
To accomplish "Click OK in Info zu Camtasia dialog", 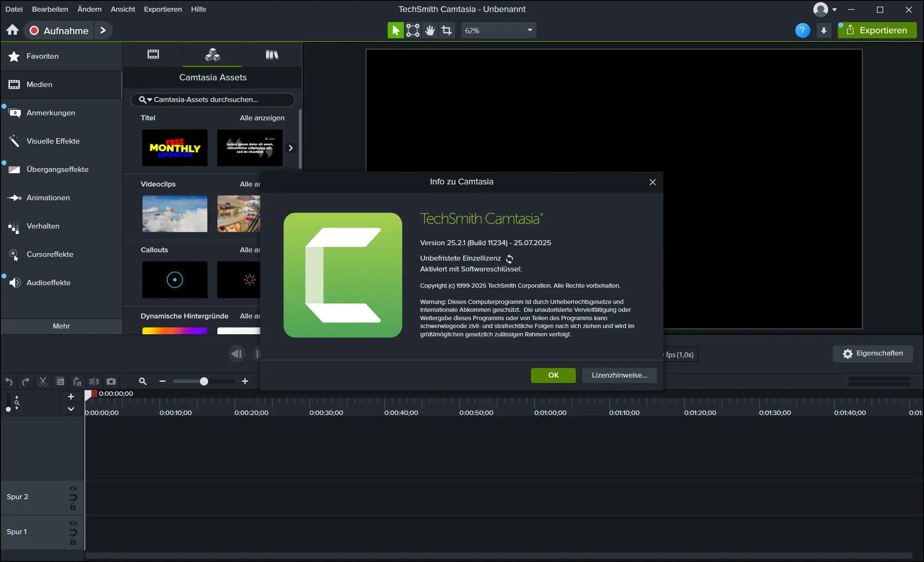I will tap(553, 375).
